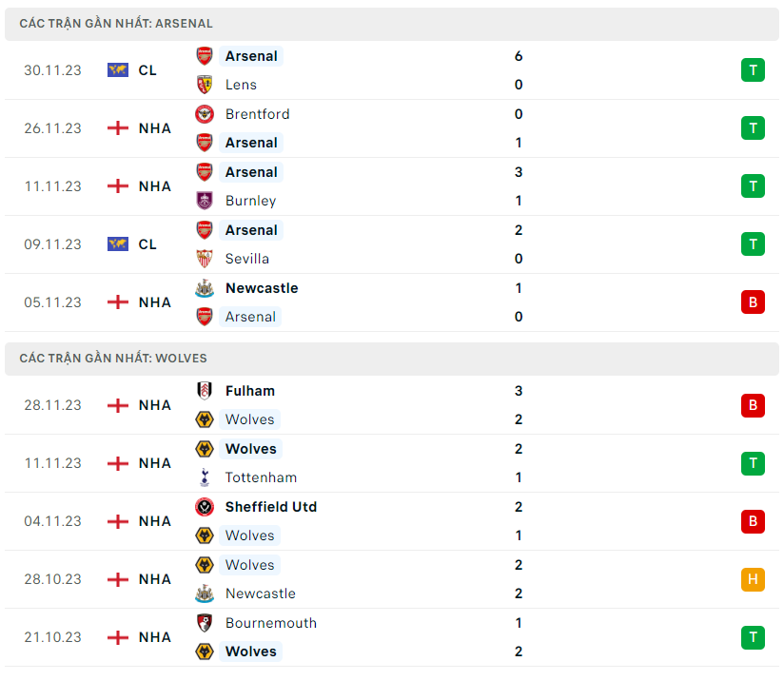Click the Sheffield Utd club crest icon
Viewport: 784px width, 681px height.
point(205,507)
